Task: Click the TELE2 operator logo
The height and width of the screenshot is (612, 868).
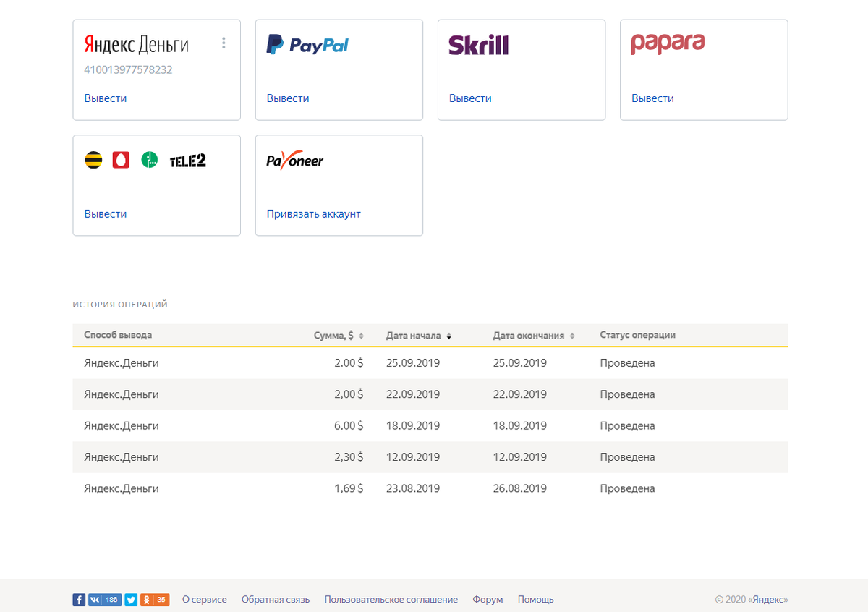Action: (x=187, y=161)
